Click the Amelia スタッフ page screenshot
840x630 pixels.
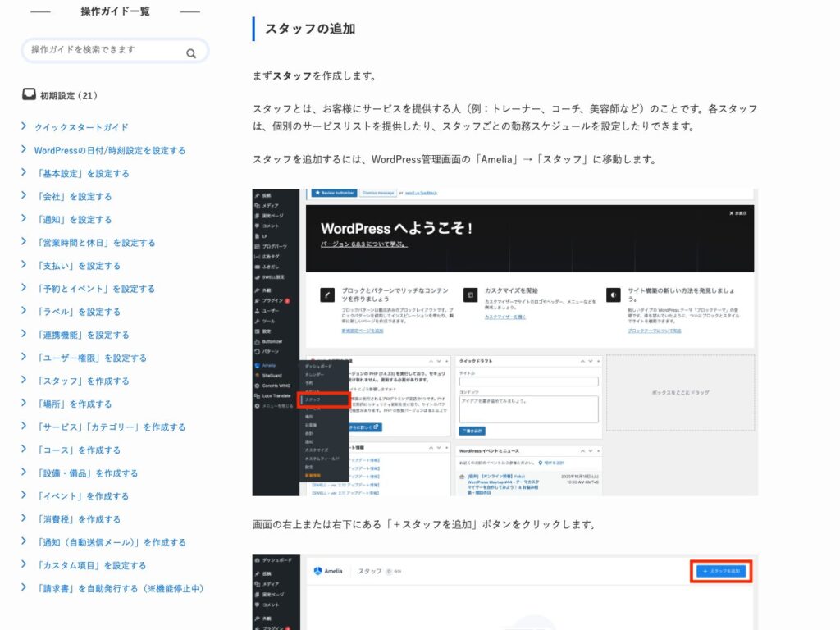pos(504,592)
